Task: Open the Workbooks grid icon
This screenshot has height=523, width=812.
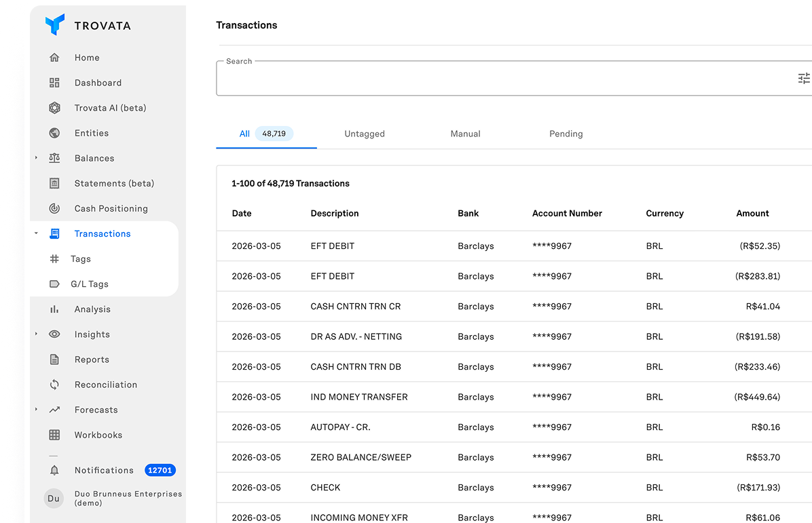Action: pyautogui.click(x=54, y=434)
